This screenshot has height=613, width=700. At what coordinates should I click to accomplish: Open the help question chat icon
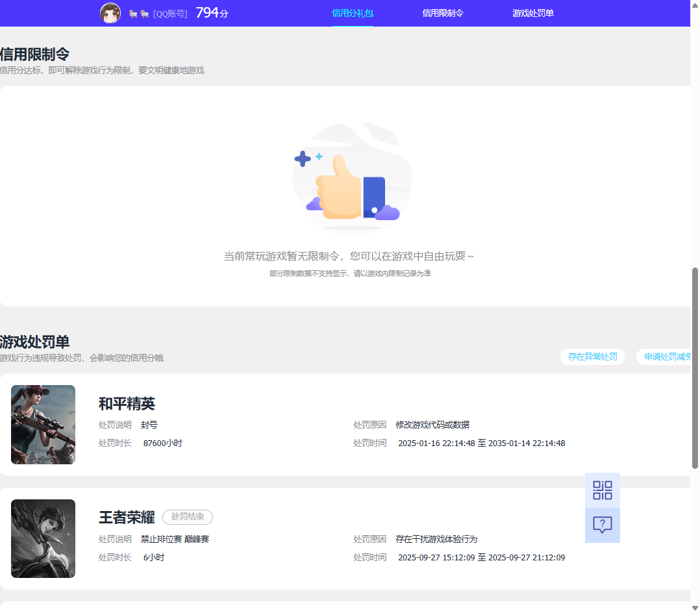[x=602, y=525]
